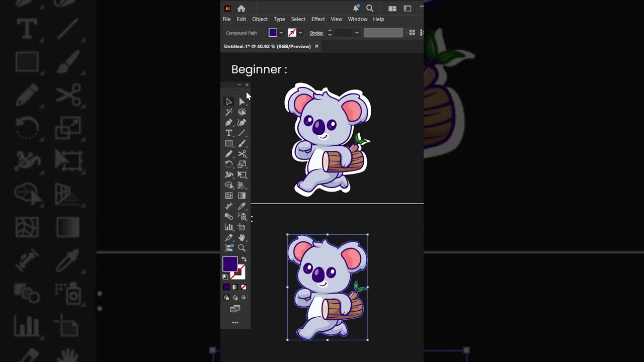Select the Curvature tool
The height and width of the screenshot is (362, 644).
(x=242, y=123)
